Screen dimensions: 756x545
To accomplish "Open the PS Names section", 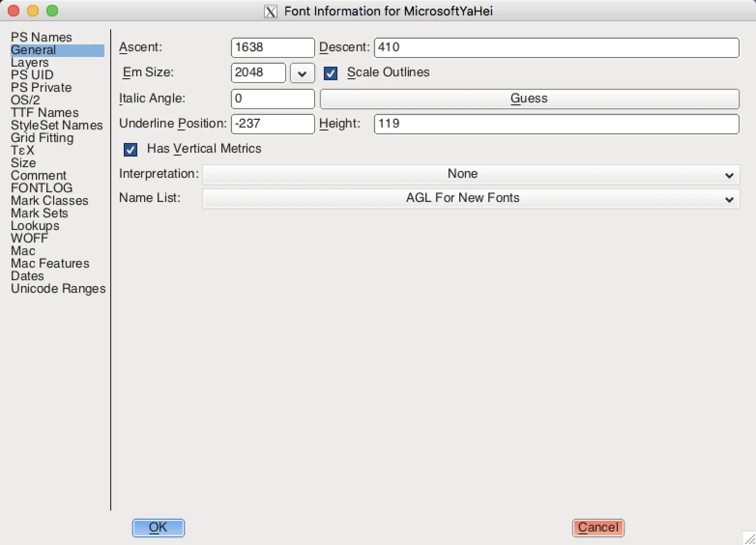I will (x=41, y=37).
